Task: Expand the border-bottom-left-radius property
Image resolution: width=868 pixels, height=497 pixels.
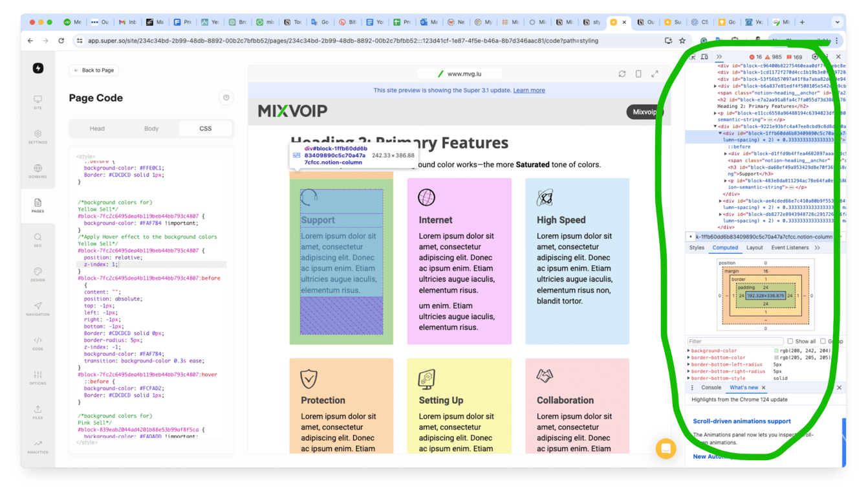Action: [689, 364]
